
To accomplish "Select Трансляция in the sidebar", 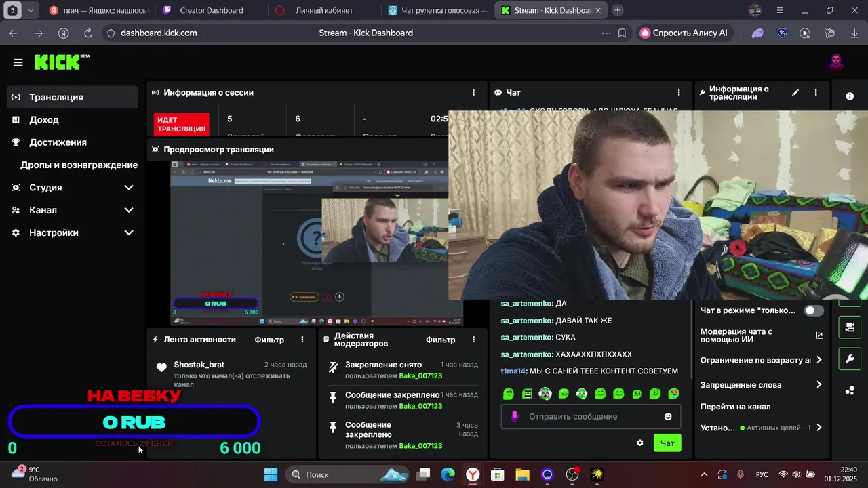I will tap(73, 97).
